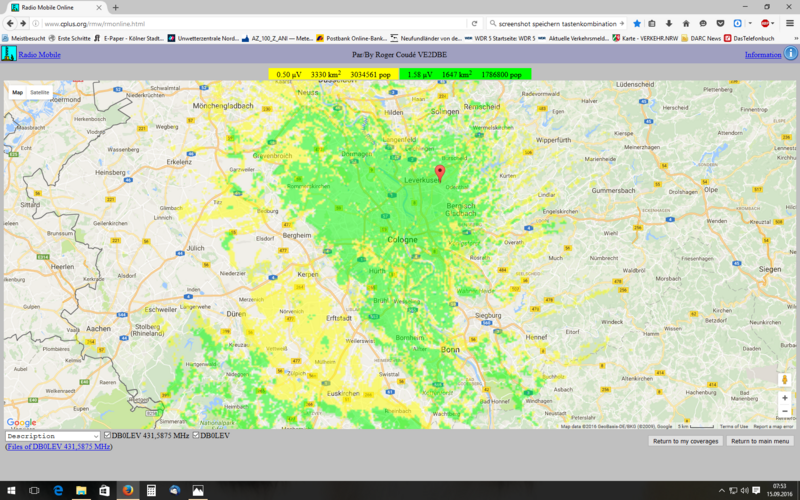Switch map to Map view

pyautogui.click(x=17, y=92)
